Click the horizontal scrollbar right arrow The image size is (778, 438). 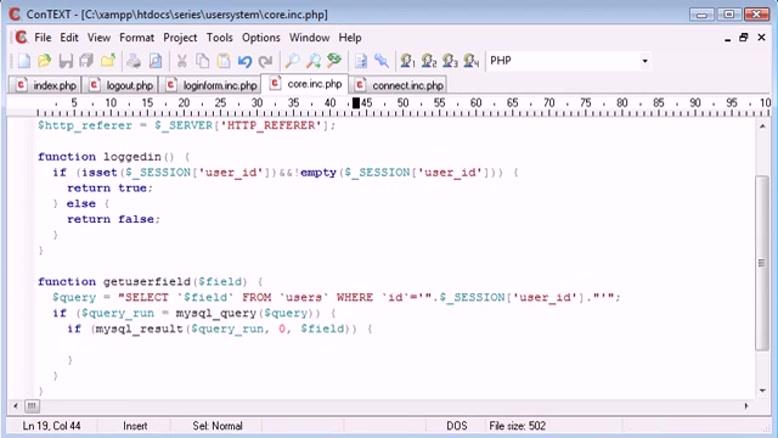pyautogui.click(x=746, y=406)
